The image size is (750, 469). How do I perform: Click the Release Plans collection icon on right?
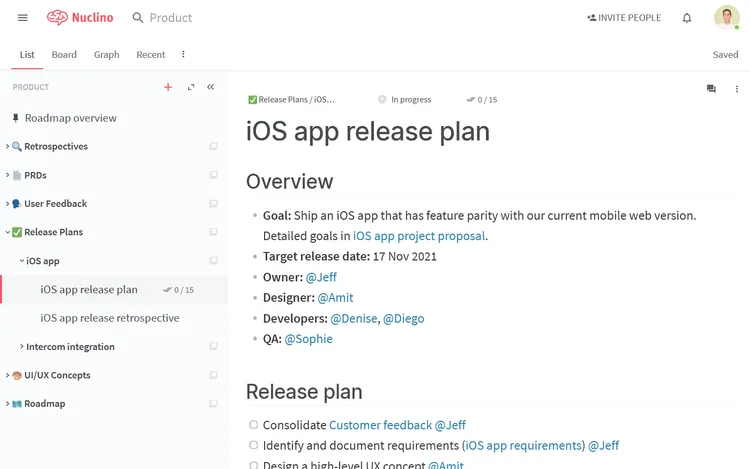213,232
